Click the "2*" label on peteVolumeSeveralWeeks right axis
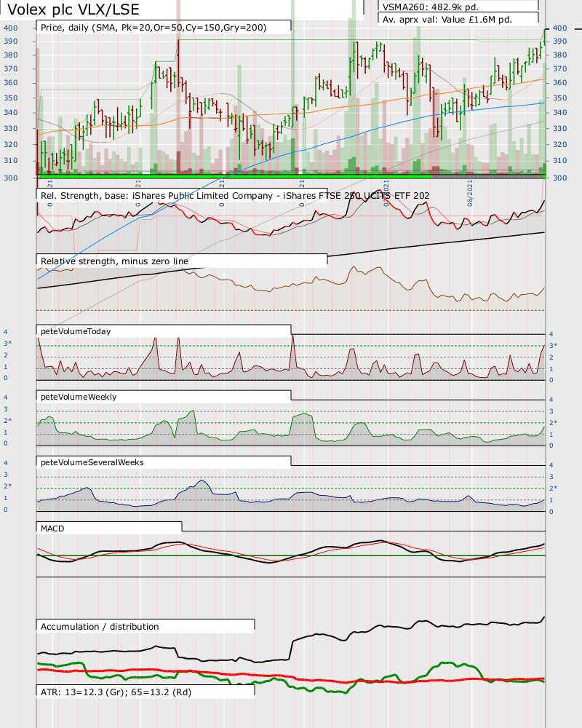Image resolution: width=582 pixels, height=728 pixels. 553,488
